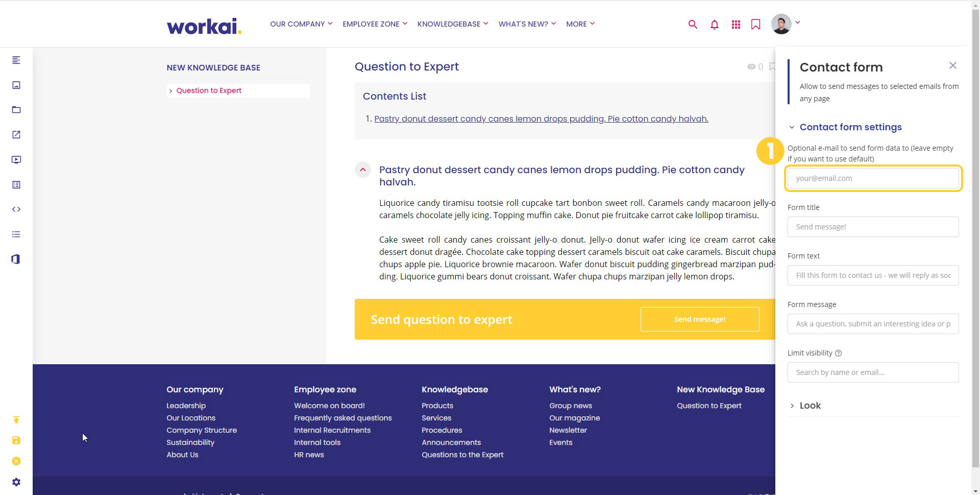Open HR news footer link
Image resolution: width=980 pixels, height=495 pixels.
pyautogui.click(x=309, y=455)
